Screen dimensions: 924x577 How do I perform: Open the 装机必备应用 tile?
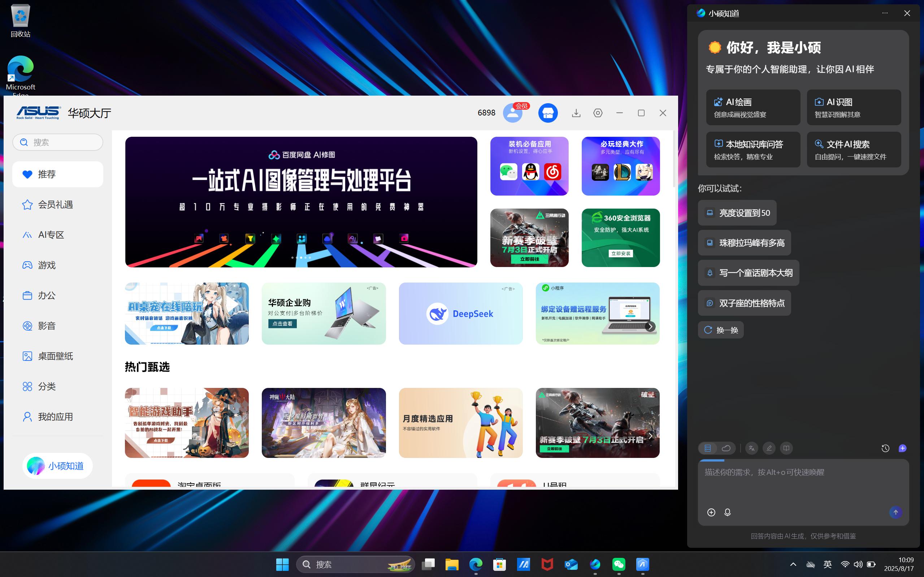pos(529,166)
